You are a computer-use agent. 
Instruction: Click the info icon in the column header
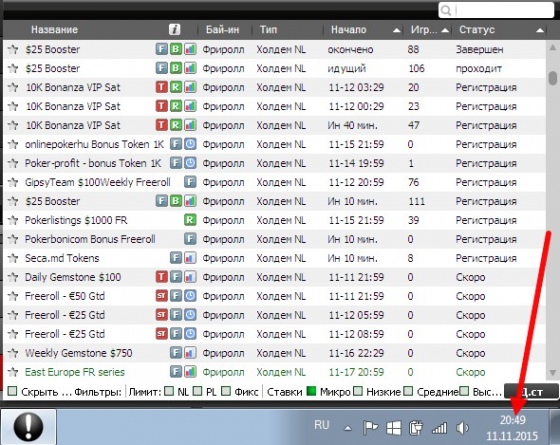coord(174,29)
